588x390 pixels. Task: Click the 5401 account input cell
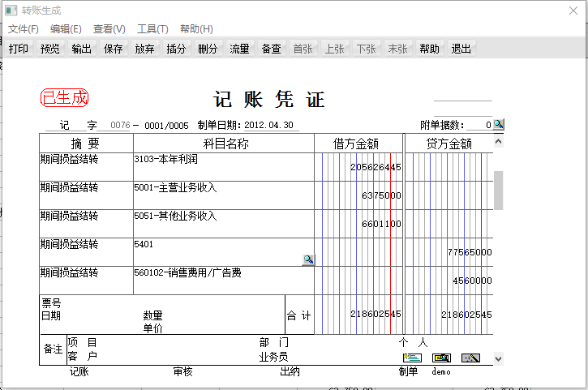pyautogui.click(x=224, y=252)
